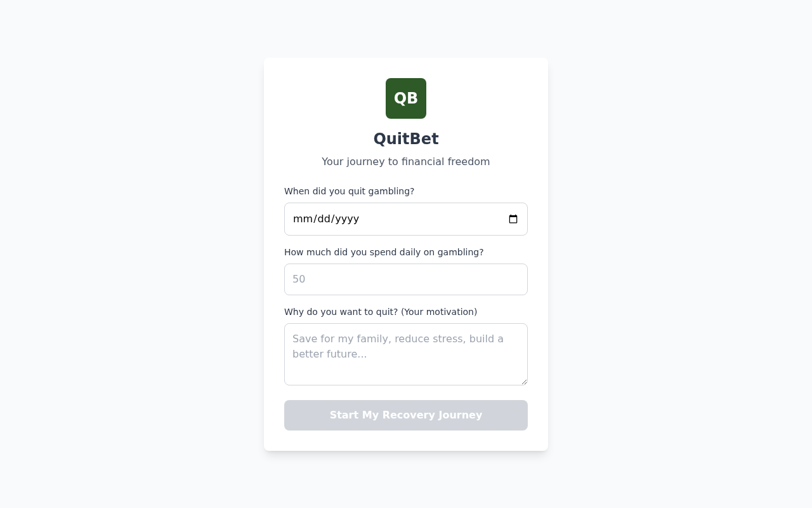Click the QB app emblem above the title
Image resolution: width=812 pixels, height=508 pixels.
tap(406, 98)
